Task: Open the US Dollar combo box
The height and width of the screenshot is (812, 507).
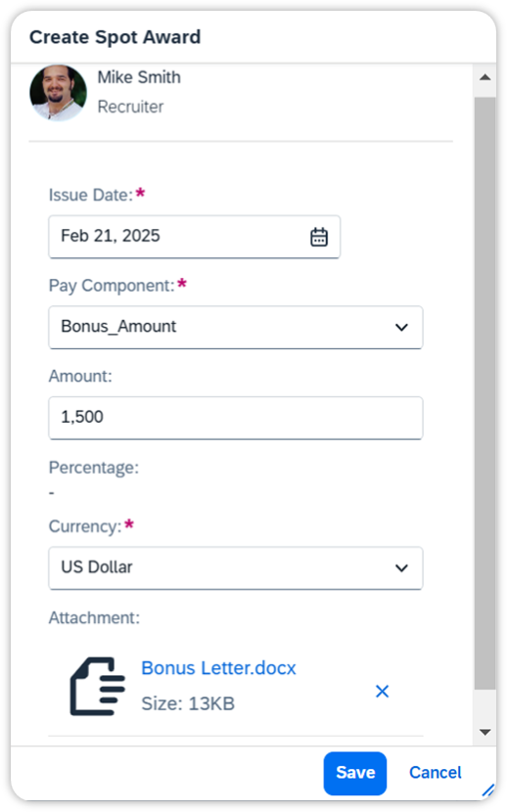Action: 236,568
